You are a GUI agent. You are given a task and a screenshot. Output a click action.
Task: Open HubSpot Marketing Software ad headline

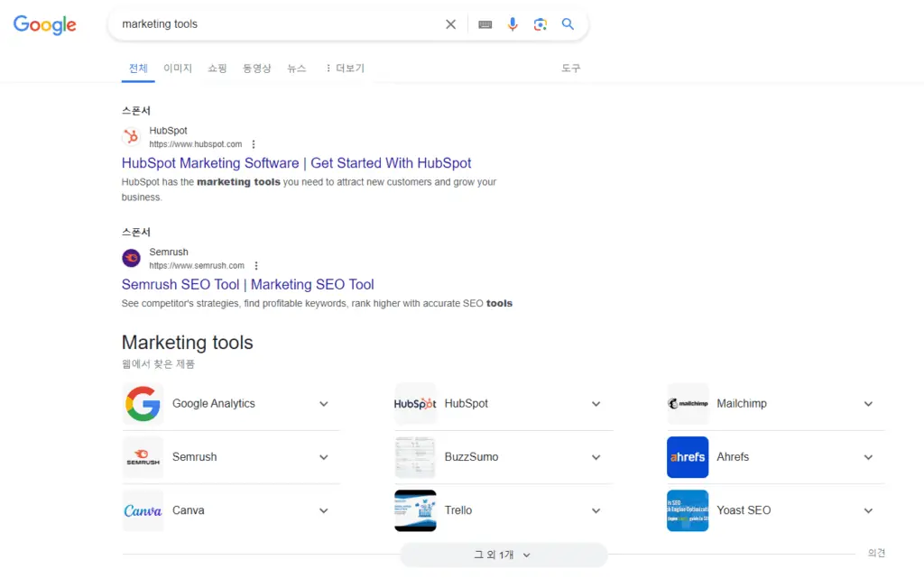296,163
